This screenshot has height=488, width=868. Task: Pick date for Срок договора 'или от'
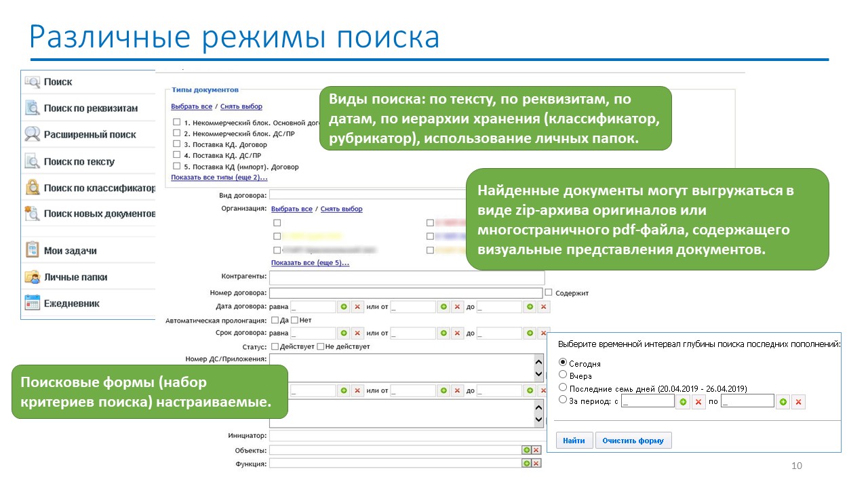pos(443,333)
